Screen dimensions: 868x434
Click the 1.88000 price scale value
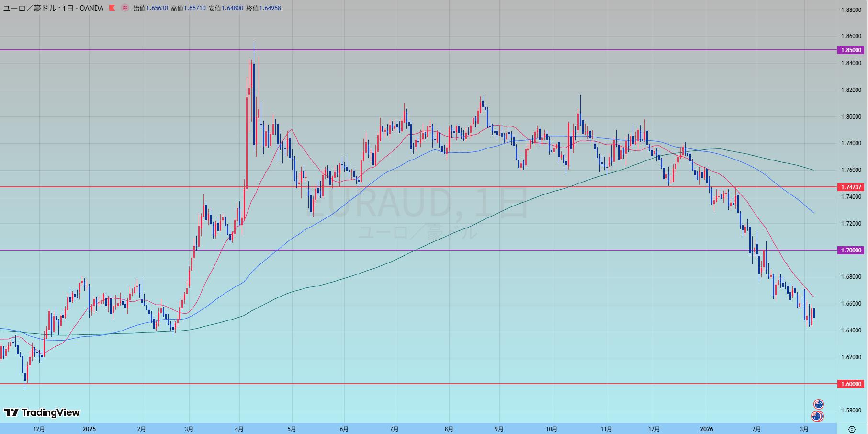pos(851,10)
